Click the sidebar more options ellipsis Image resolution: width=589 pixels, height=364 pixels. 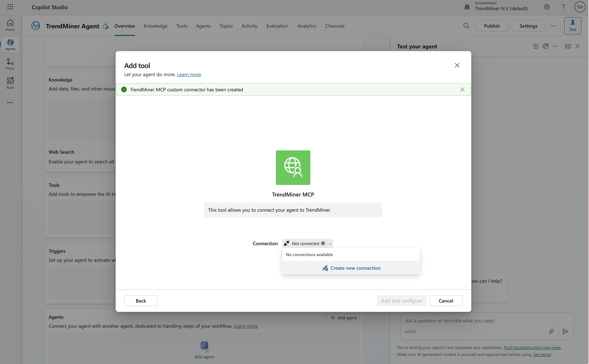pyautogui.click(x=10, y=103)
